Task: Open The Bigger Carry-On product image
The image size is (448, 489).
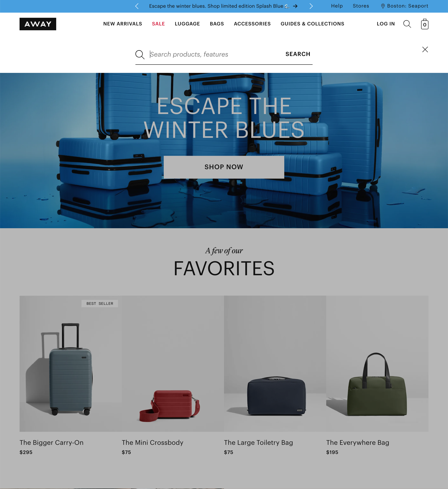Action: point(71,363)
